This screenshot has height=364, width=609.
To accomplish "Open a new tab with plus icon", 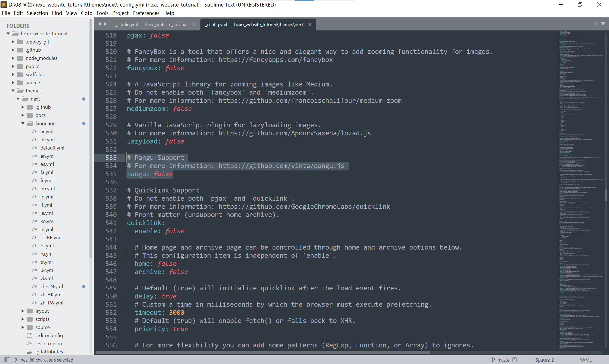I will pos(595,24).
